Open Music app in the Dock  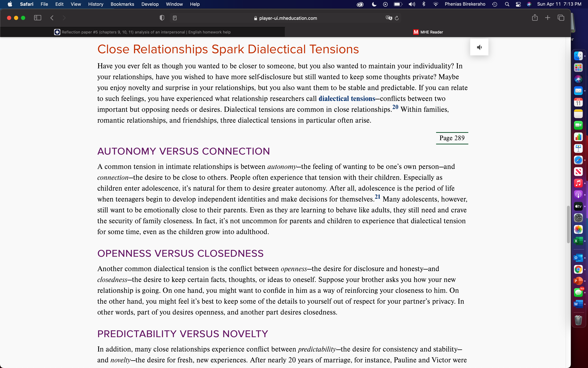coord(578,183)
